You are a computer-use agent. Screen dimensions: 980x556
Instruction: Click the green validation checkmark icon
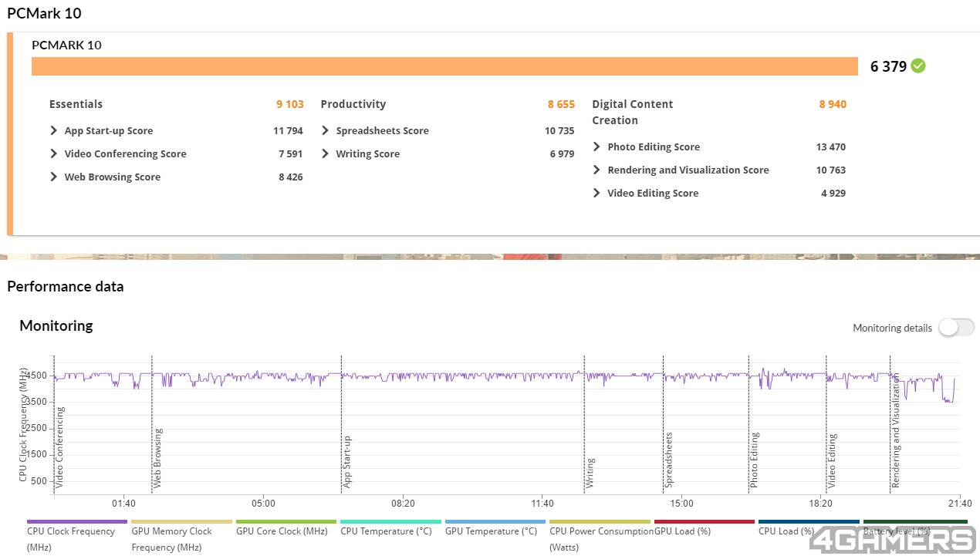(x=917, y=66)
